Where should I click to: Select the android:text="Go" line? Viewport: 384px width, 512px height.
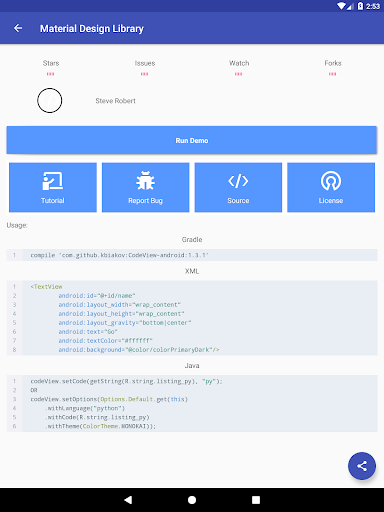coord(88,332)
